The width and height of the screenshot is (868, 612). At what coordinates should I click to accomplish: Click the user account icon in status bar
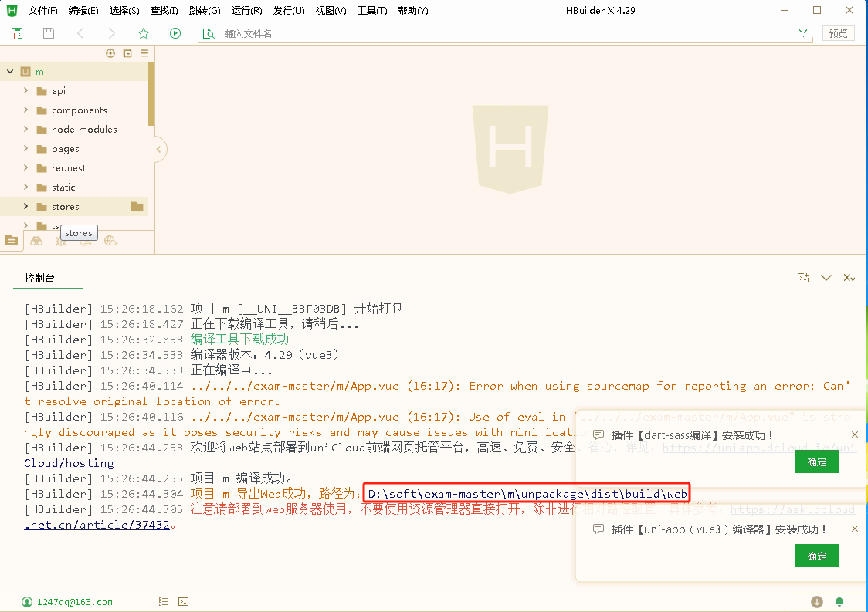click(x=26, y=601)
